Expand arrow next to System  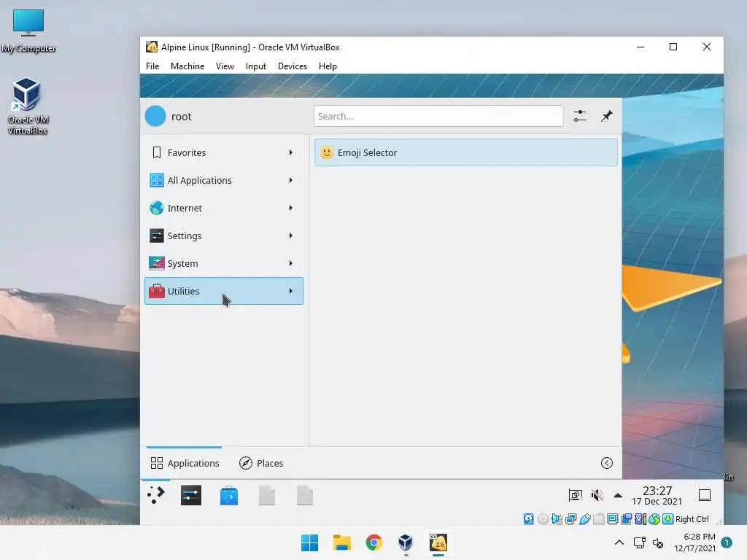290,263
